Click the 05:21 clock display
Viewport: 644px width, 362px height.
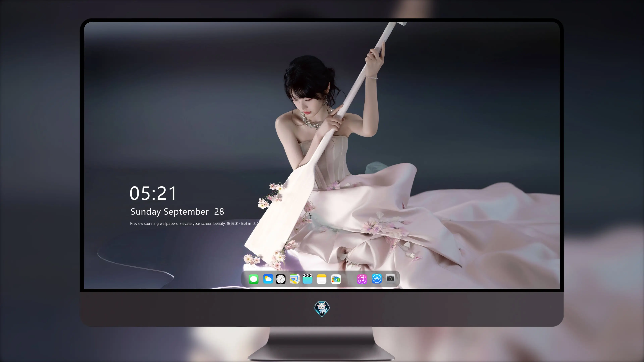[x=153, y=193]
